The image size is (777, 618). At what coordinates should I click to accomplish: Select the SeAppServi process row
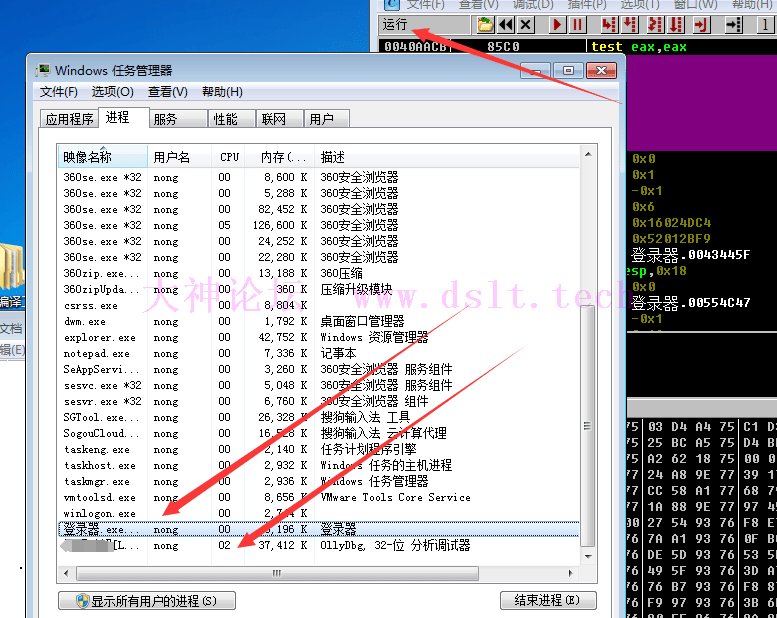tap(318, 369)
